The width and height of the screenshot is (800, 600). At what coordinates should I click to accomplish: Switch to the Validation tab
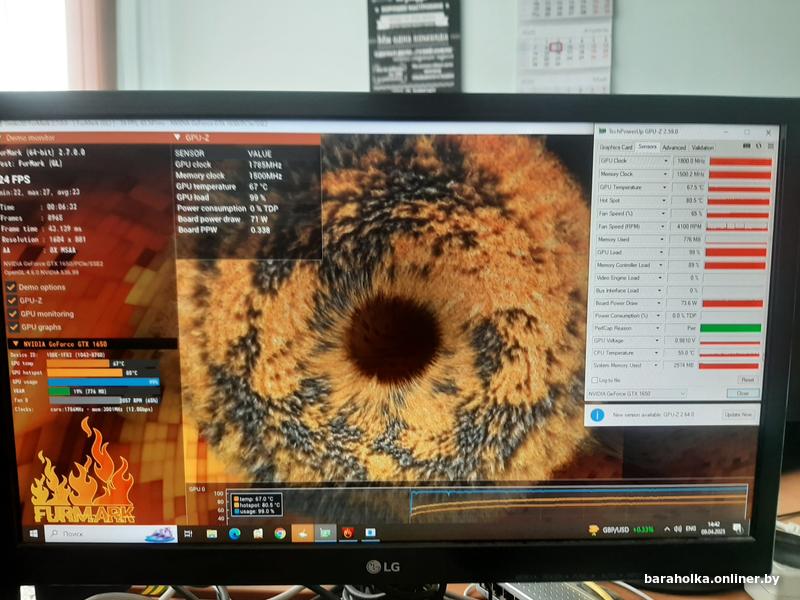(x=702, y=147)
